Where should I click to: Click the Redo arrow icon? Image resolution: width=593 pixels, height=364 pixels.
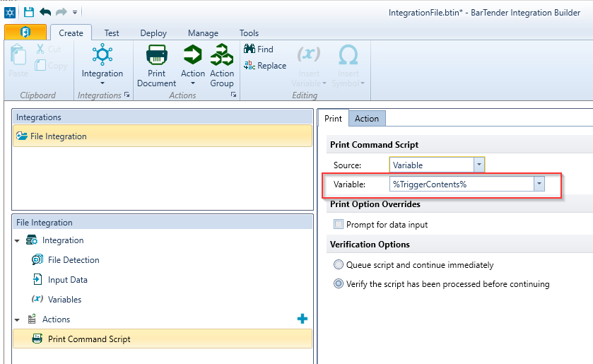coord(61,12)
